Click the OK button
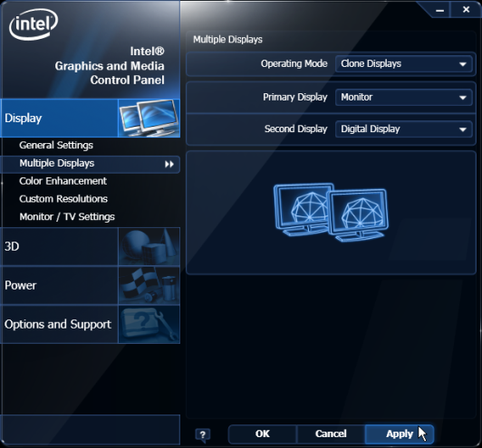 263,434
